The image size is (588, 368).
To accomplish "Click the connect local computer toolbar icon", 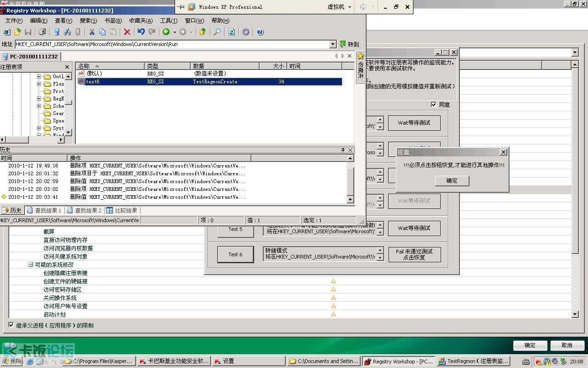I will [x=57, y=32].
